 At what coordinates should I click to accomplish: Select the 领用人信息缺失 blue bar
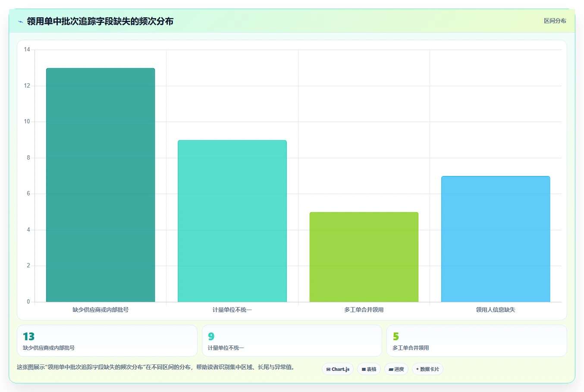click(496, 239)
